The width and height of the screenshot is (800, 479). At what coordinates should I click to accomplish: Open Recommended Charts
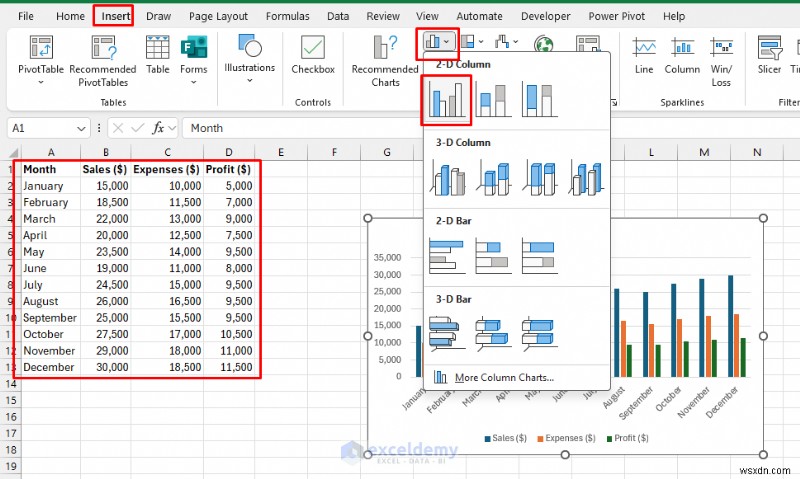coord(385,61)
